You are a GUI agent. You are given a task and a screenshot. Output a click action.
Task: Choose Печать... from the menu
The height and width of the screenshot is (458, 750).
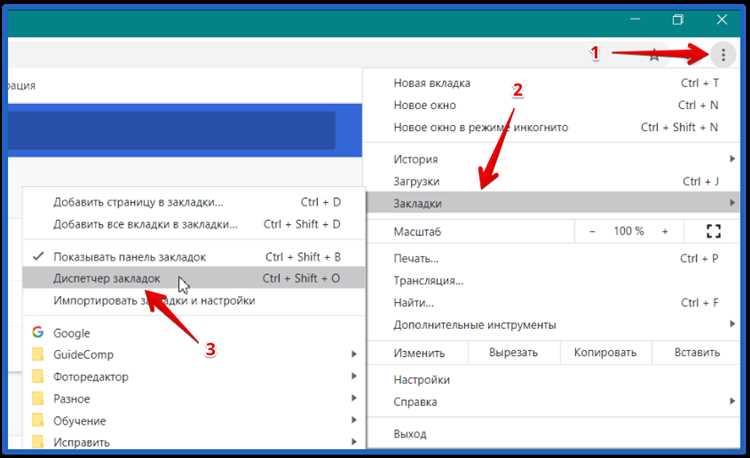[553, 258]
